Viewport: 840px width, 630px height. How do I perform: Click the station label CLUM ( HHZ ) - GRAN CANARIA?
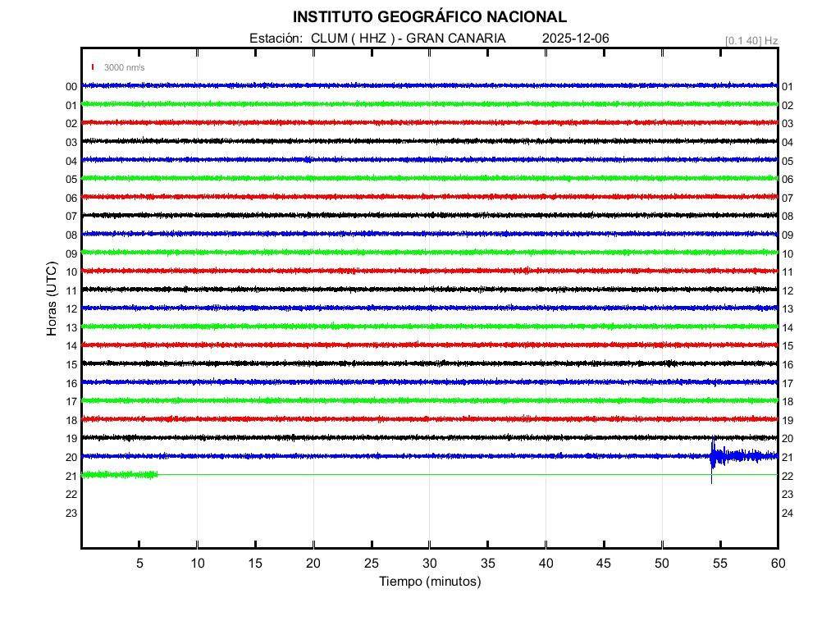pyautogui.click(x=408, y=39)
